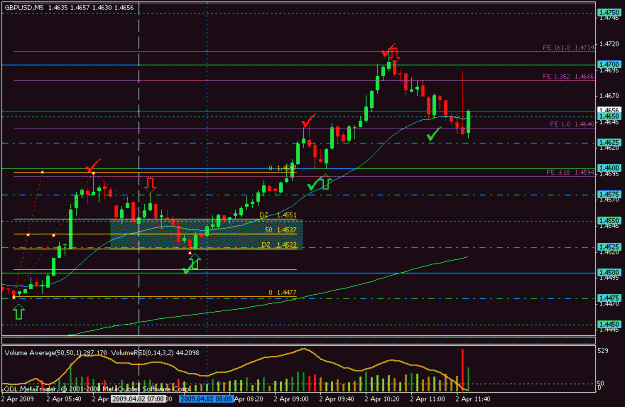
Task: Click the 1.4625 price level label
Action: [609, 142]
